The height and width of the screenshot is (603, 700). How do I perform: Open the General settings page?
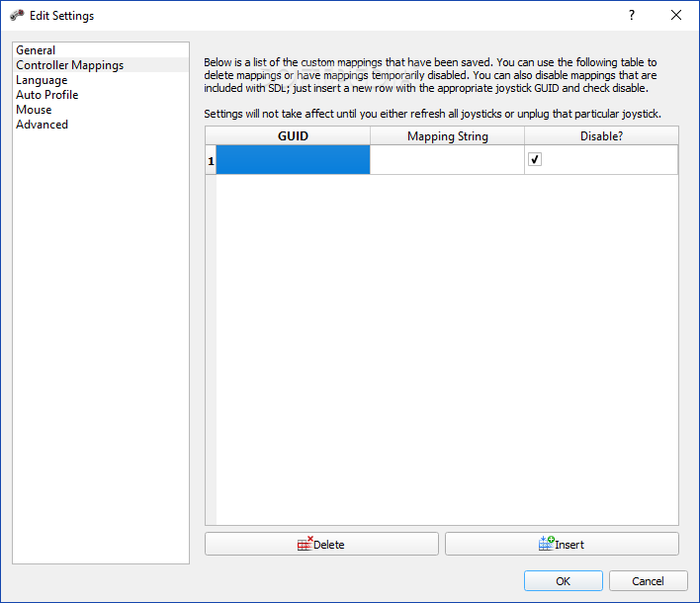tap(101, 50)
